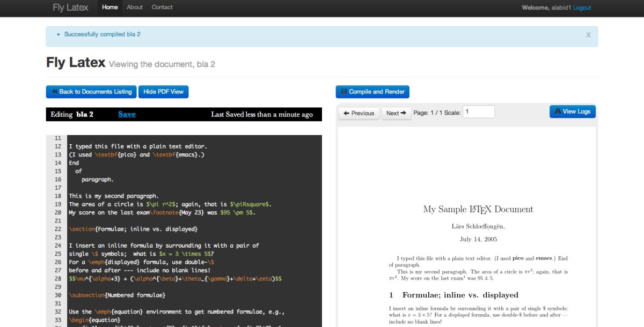This screenshot has width=644, height=327.
Task: Open the Contact page
Action: point(162,8)
